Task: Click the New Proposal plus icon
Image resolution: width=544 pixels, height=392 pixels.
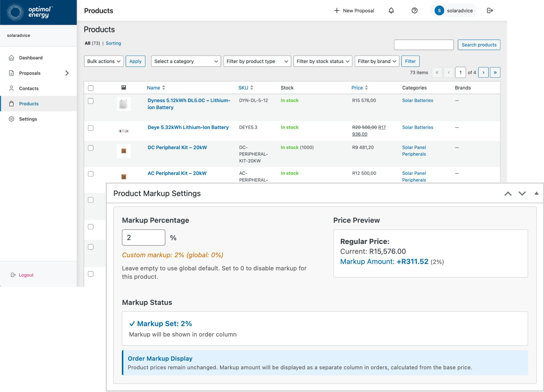Action: (337, 10)
